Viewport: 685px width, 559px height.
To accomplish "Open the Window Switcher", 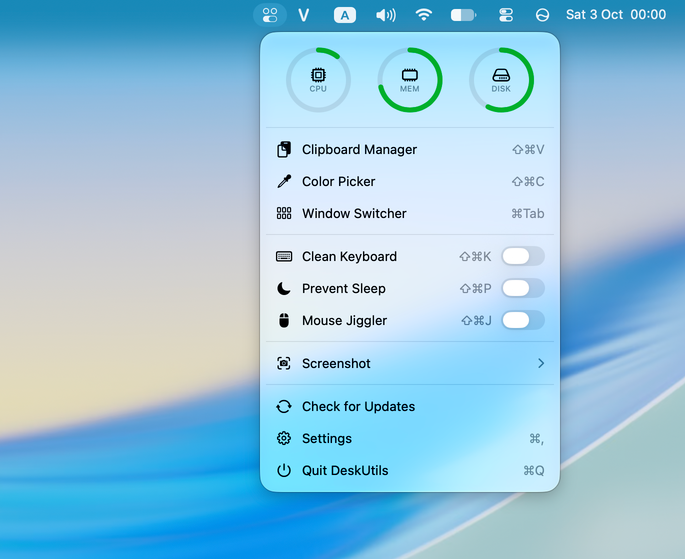I will coord(410,214).
